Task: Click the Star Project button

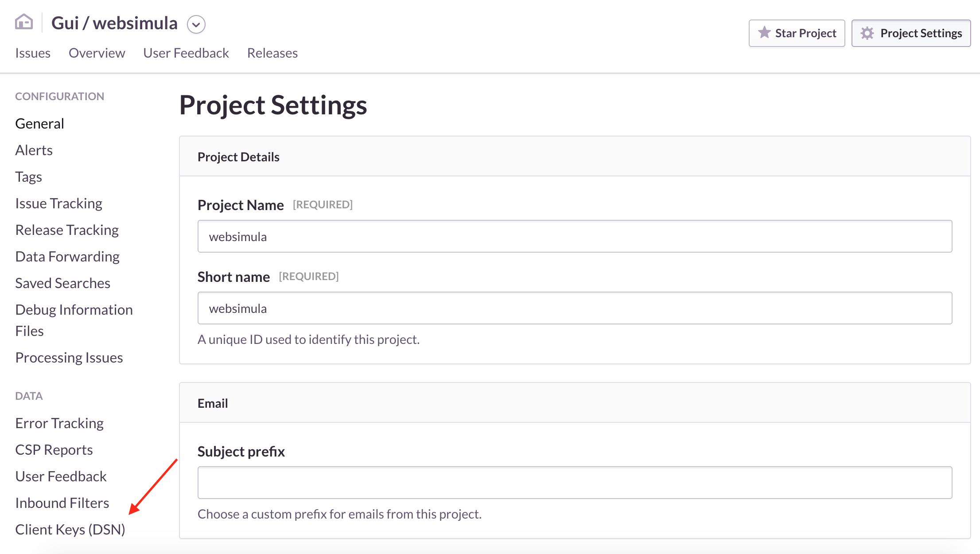Action: tap(797, 33)
